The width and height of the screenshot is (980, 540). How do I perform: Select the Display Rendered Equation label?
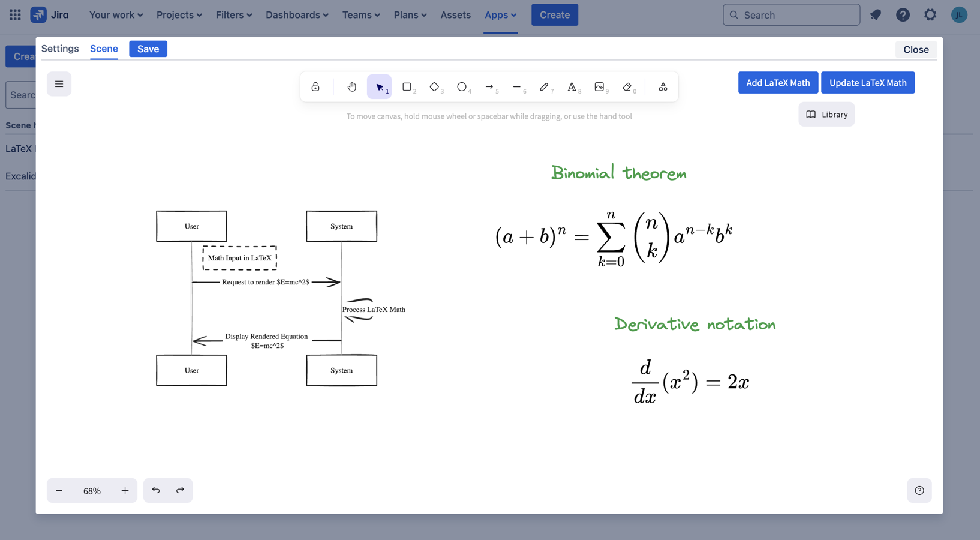coord(267,341)
